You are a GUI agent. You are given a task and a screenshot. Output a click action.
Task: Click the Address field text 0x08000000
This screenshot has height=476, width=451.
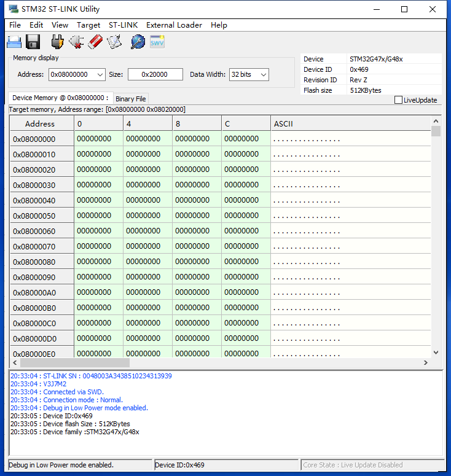tap(69, 74)
